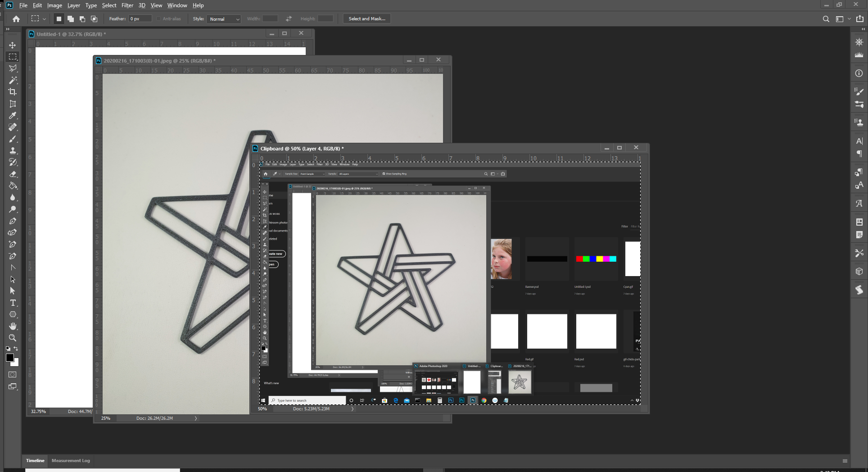Select the Crop tool
Screen dimensions: 868x472
pos(13,92)
